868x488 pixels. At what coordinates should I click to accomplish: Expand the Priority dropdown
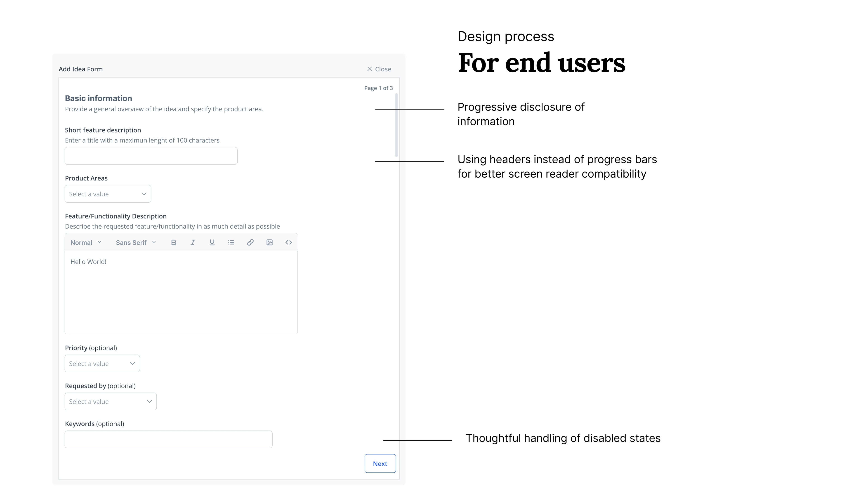[x=102, y=363]
